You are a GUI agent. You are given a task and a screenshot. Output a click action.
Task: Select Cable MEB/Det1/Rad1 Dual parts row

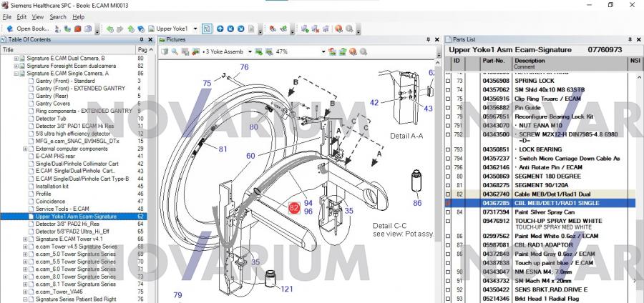(x=544, y=194)
